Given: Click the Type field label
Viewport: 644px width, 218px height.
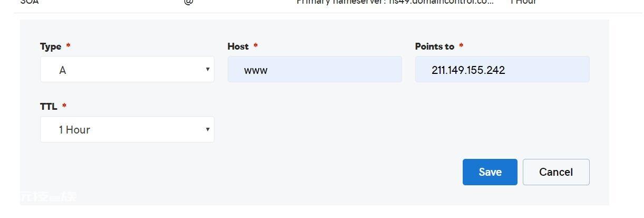Looking at the screenshot, I should click(51, 46).
